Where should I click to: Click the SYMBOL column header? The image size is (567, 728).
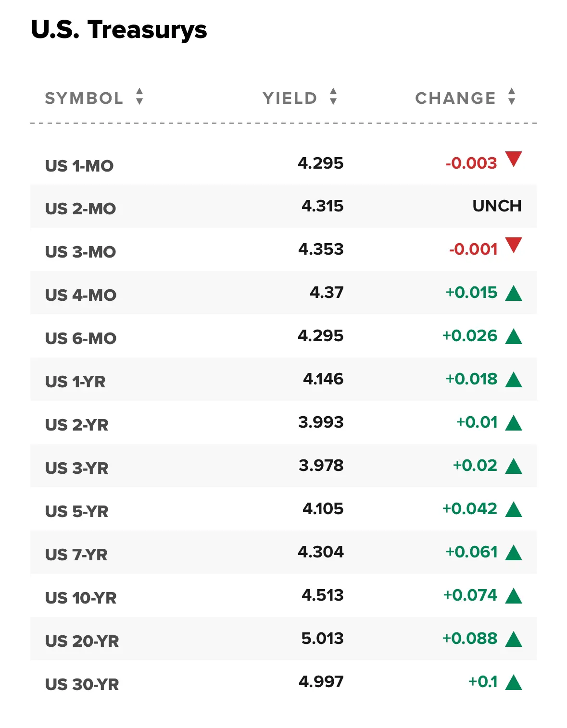pos(84,98)
